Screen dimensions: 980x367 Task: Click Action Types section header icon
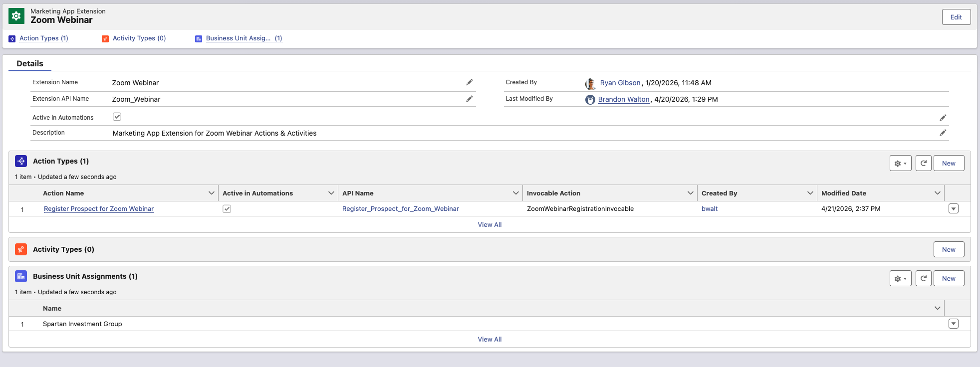[21, 161]
